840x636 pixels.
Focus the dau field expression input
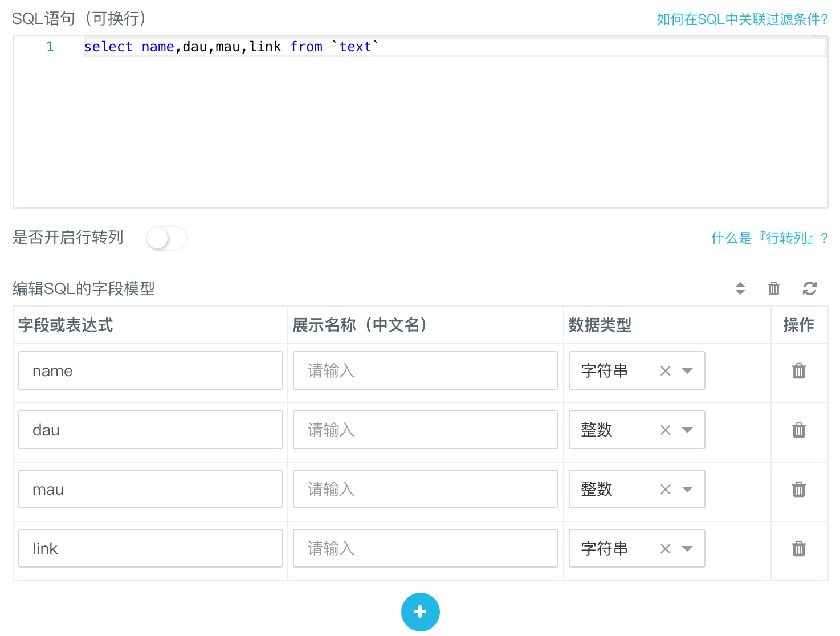tap(150, 430)
